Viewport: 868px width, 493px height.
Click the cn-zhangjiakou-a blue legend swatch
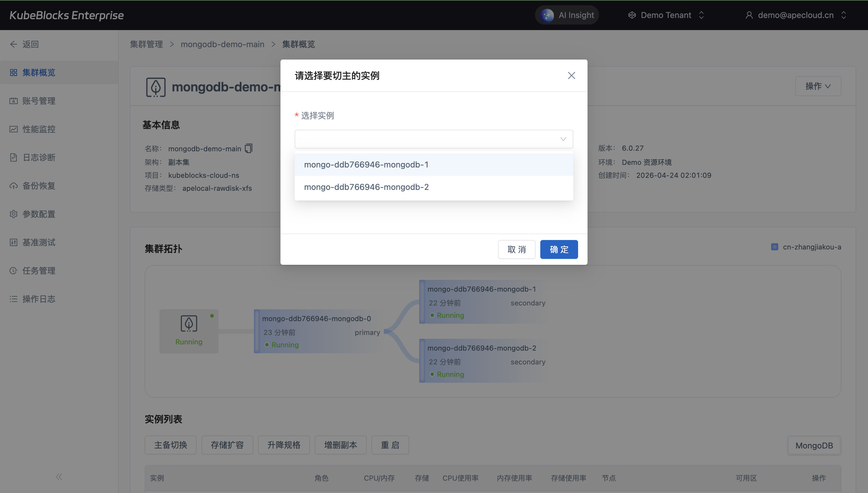pos(774,247)
